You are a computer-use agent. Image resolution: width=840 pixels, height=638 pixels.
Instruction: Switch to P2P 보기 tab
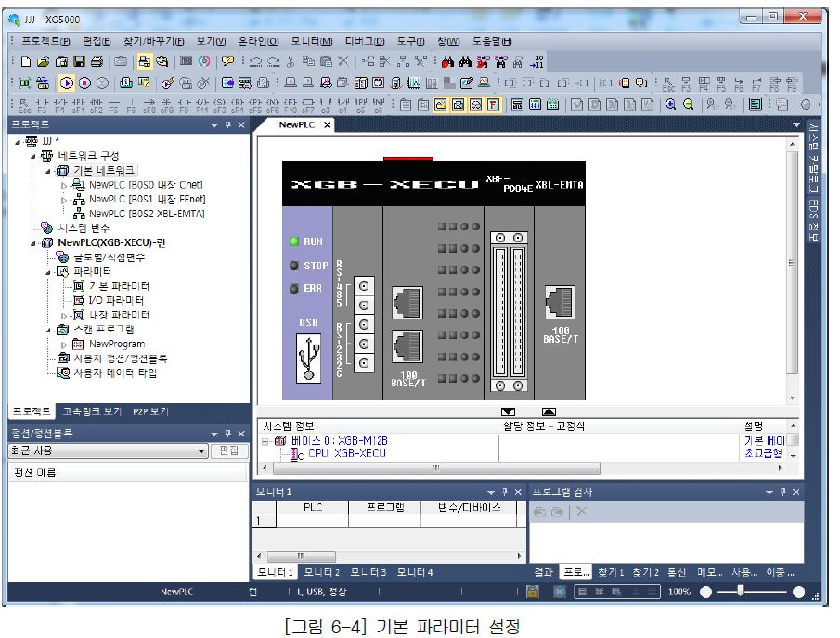tap(150, 411)
